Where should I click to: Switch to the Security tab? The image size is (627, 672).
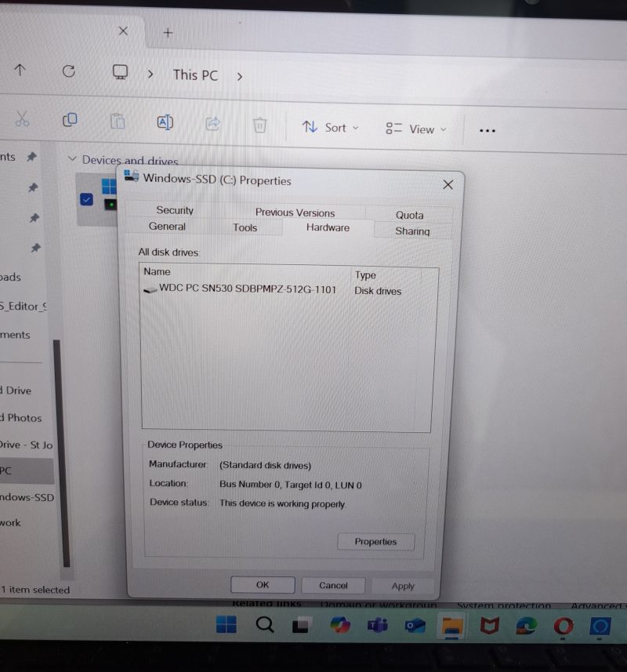[175, 210]
